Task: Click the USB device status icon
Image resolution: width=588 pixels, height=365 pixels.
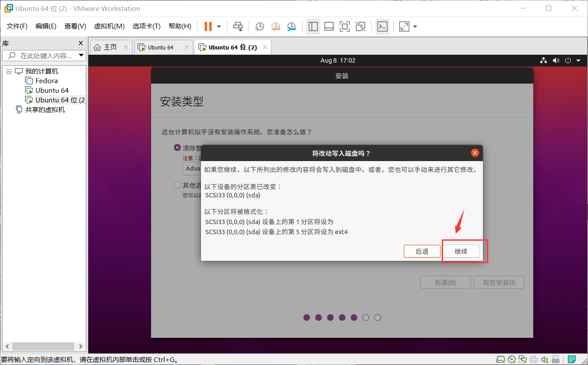Action: click(x=556, y=360)
